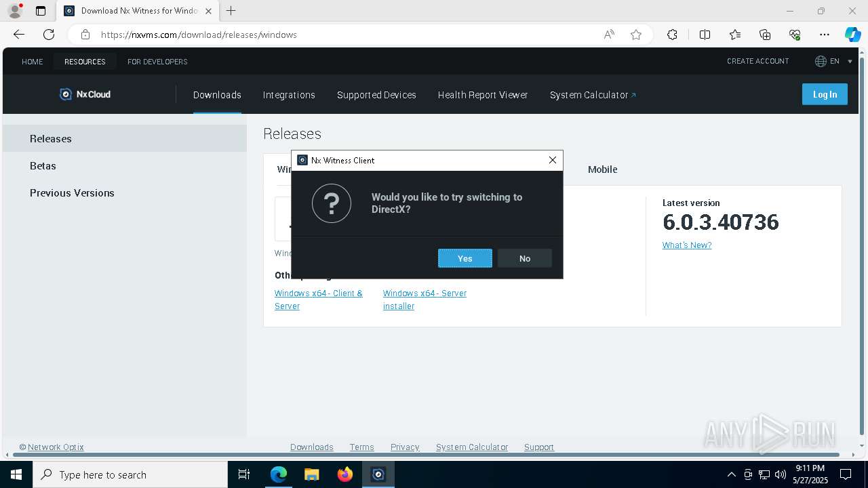The height and width of the screenshot is (488, 868).
Task: Switch to the Mobile platform tab
Action: coord(602,169)
